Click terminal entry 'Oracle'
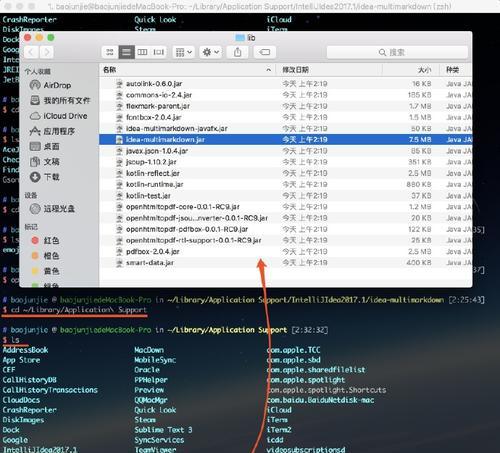This screenshot has height=453, width=500. tap(147, 370)
